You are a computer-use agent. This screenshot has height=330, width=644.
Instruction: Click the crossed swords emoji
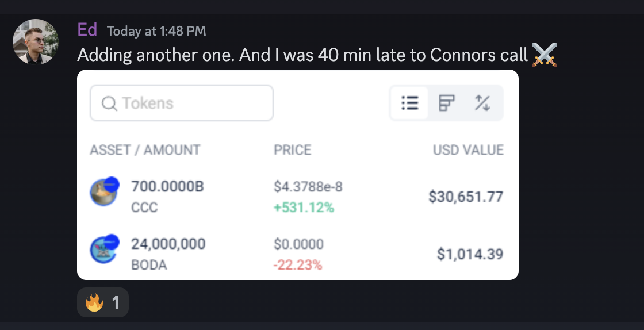pyautogui.click(x=544, y=55)
